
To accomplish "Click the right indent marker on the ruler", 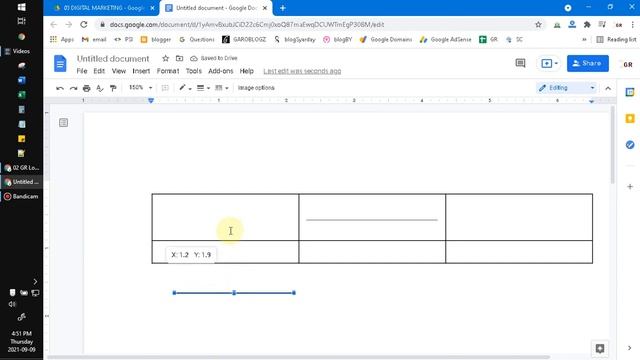I will 591,101.
